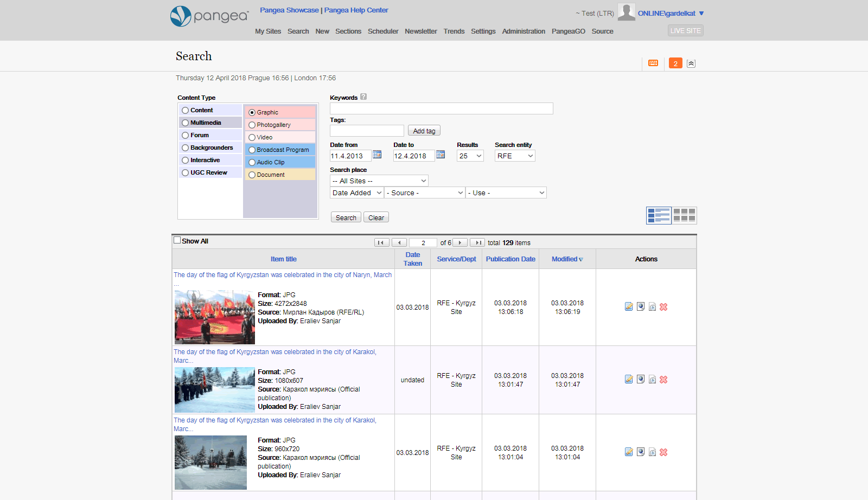Tick the Show All checkbox

pos(177,240)
